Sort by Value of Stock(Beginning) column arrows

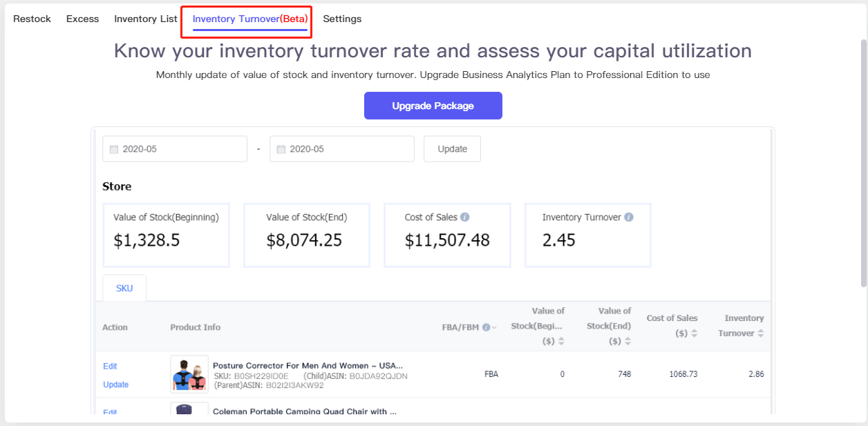(561, 341)
